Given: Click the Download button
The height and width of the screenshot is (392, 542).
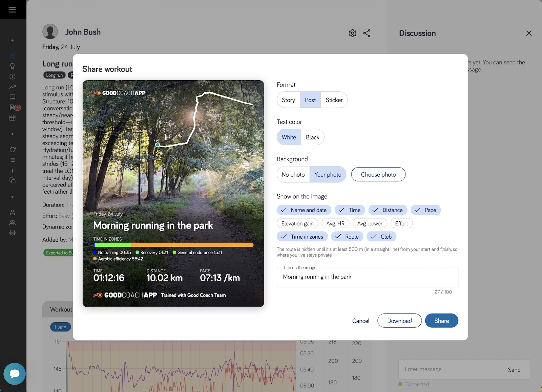Looking at the screenshot, I should [399, 321].
